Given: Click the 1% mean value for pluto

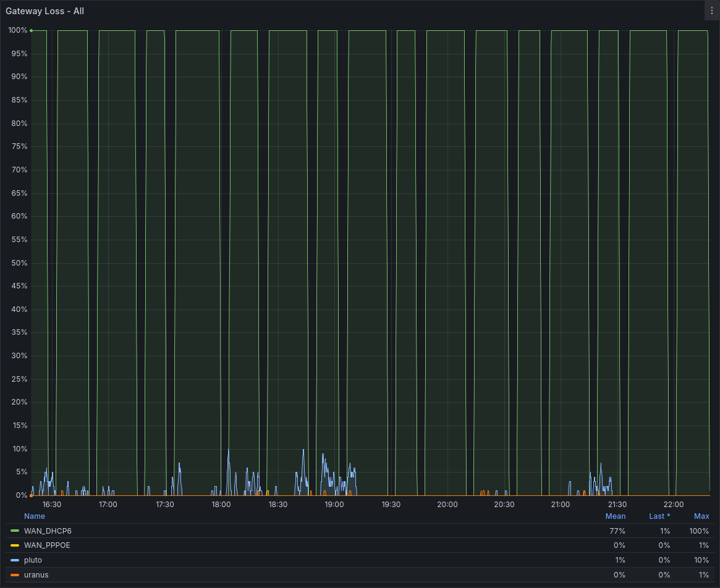Looking at the screenshot, I should coord(620,560).
